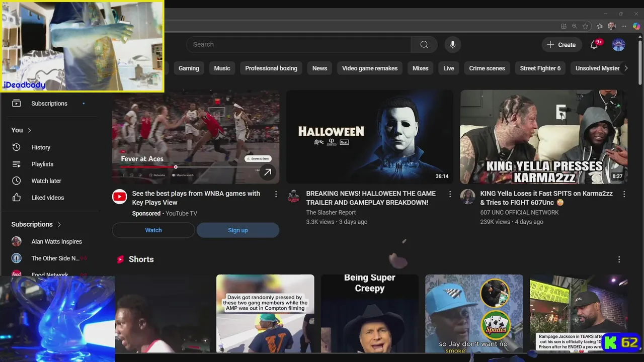Viewport: 644px width, 362px height.
Task: Click the browser zoom magnifier icon
Action: click(x=574, y=26)
